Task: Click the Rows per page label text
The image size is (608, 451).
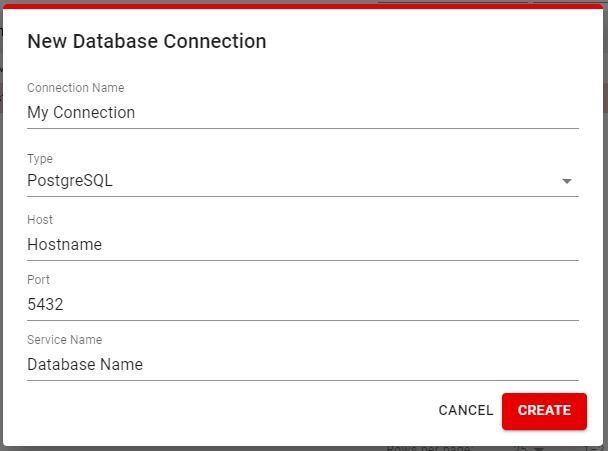Action: coord(430,448)
